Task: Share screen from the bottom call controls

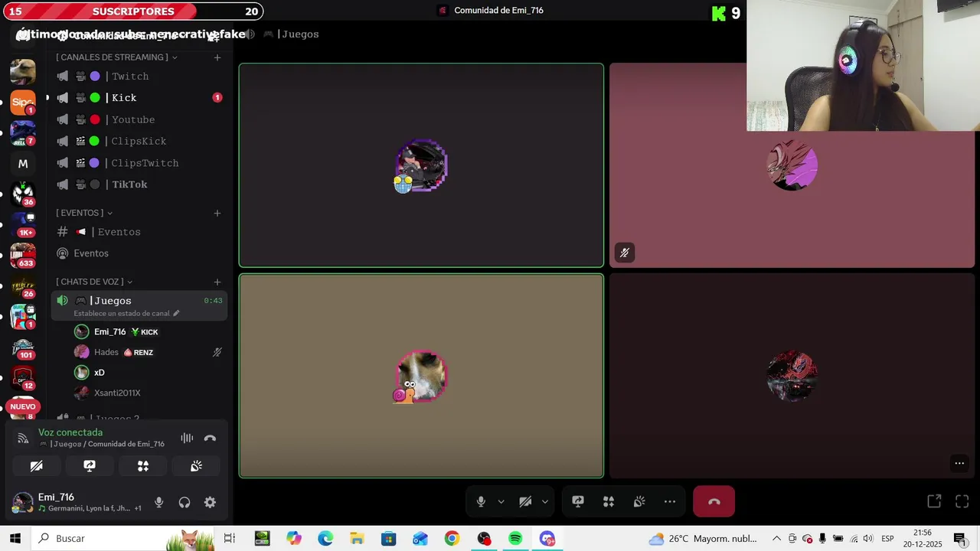Action: [x=578, y=501]
